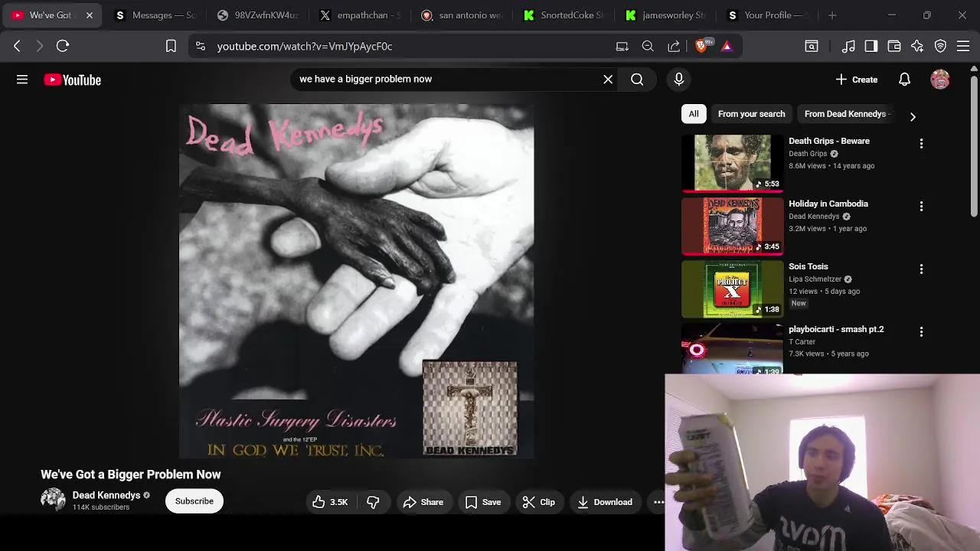View site information icon in address bar

201,46
